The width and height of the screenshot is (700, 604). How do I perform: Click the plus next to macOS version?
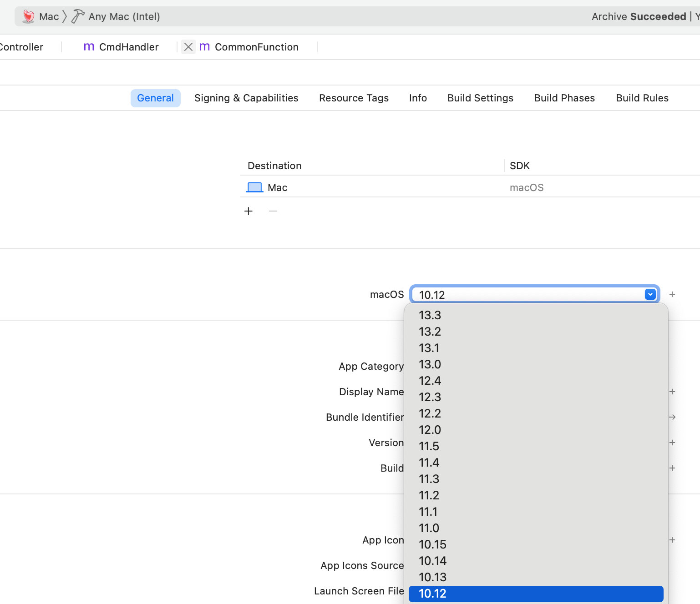[x=672, y=294]
